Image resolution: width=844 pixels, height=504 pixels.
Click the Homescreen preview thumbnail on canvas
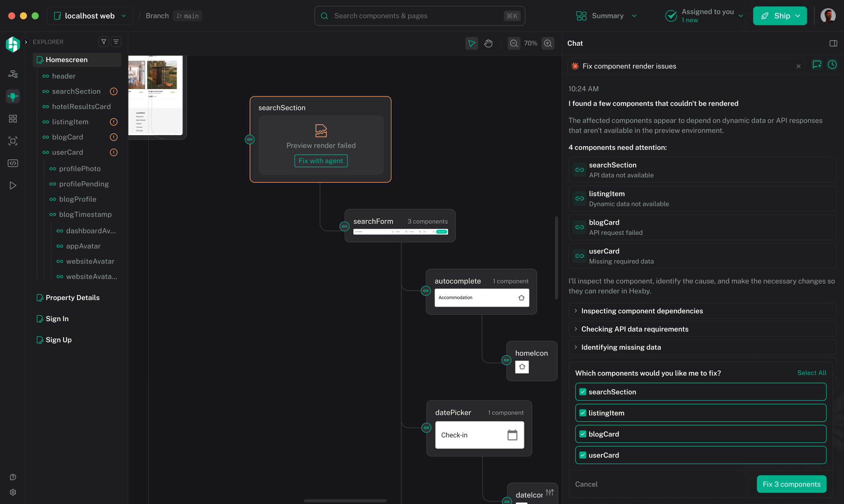[x=156, y=95]
